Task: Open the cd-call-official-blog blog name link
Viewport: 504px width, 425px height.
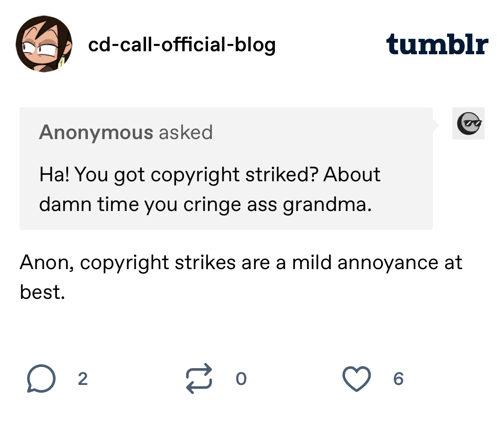Action: pyautogui.click(x=181, y=44)
